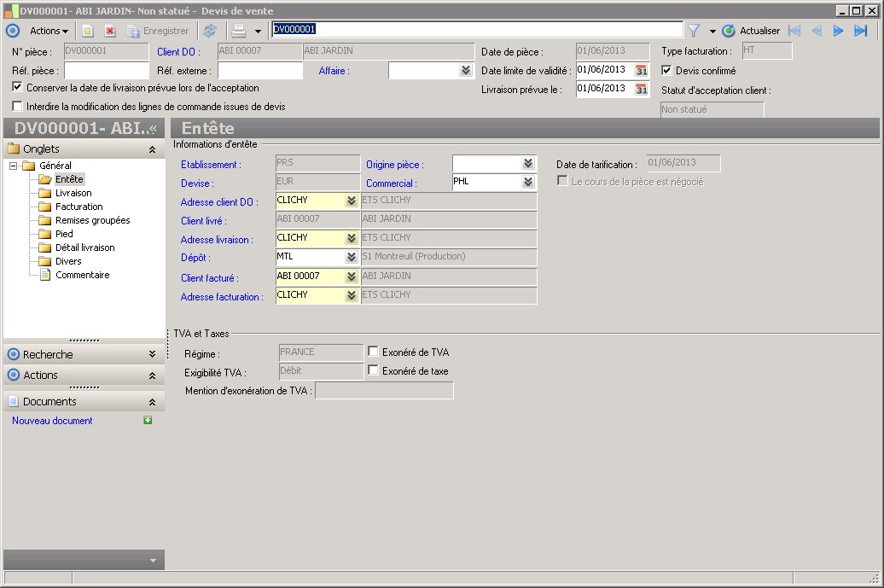Uncheck Devis confirmé checkbox
The image size is (884, 588).
(667, 71)
